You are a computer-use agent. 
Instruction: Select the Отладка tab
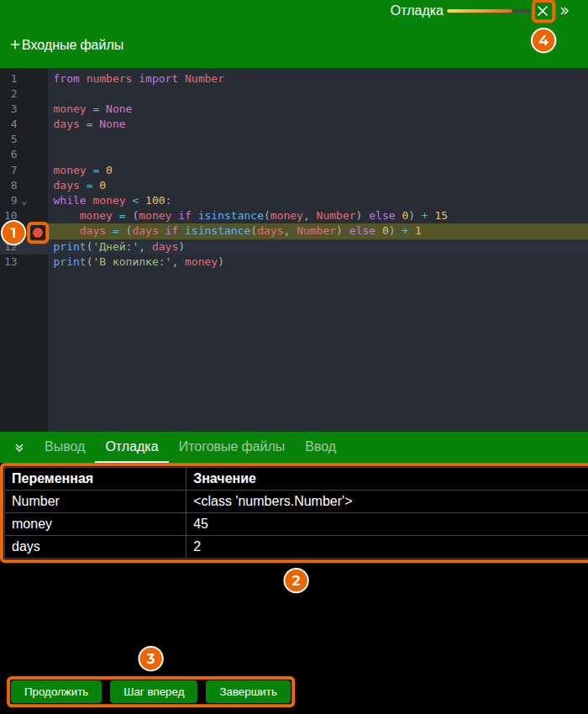click(x=132, y=447)
